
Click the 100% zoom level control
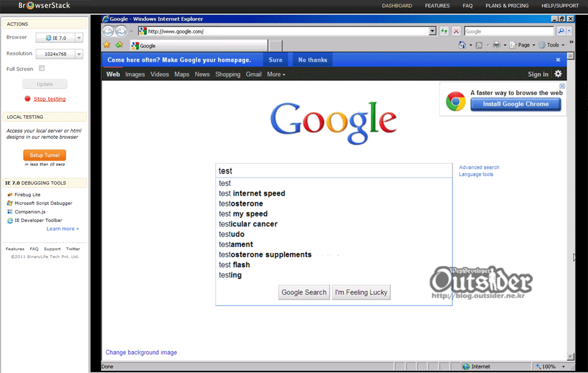point(546,367)
